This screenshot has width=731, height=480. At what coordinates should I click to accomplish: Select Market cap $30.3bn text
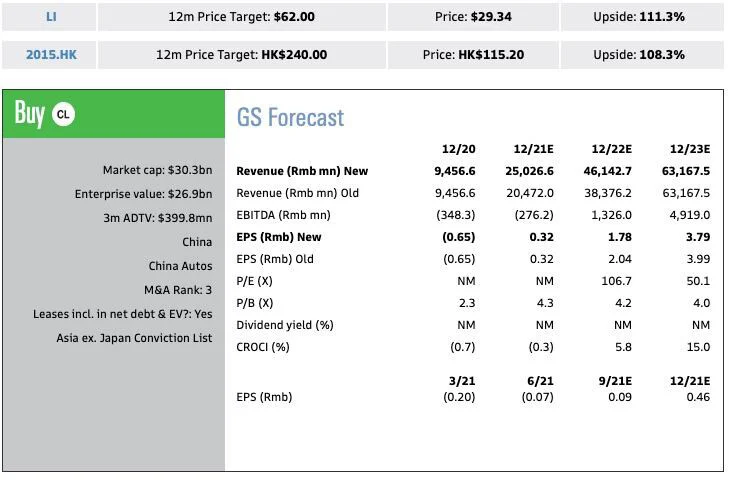[x=157, y=170]
